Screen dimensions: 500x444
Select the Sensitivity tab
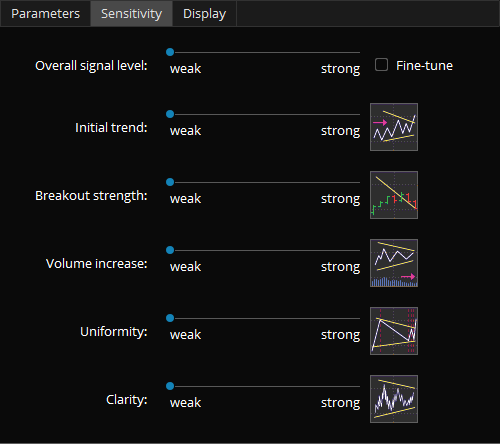point(131,14)
